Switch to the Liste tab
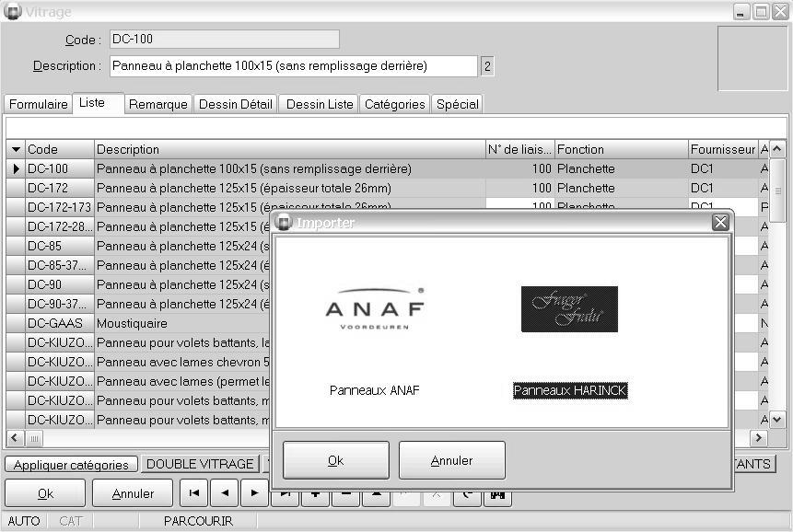Screen dimensions: 793x532 [99, 103]
